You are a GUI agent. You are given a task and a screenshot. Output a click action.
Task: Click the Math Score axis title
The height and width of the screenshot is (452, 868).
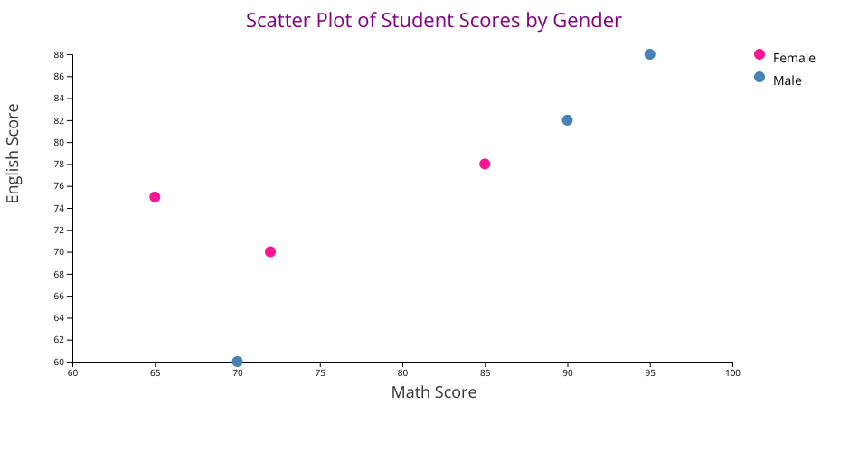pyautogui.click(x=434, y=392)
